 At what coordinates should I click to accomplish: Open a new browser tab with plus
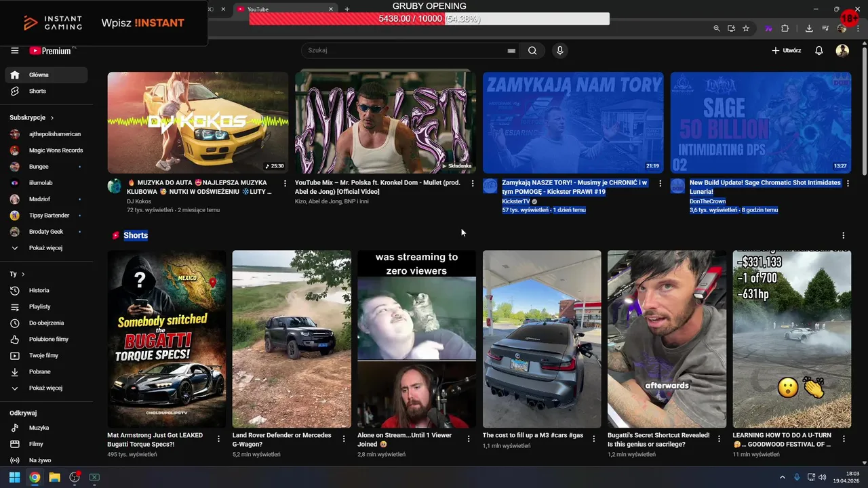tap(347, 9)
